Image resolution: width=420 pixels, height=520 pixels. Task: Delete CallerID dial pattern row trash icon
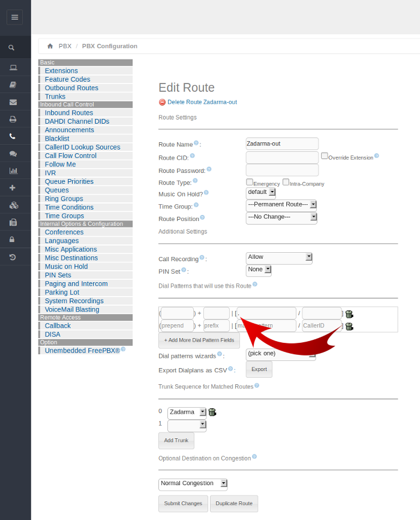click(x=349, y=326)
